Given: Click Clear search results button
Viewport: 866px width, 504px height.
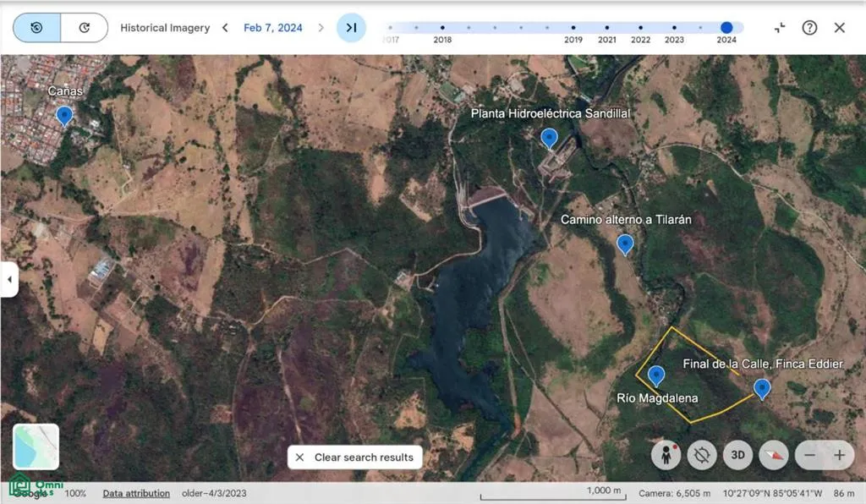Looking at the screenshot, I should point(355,457).
